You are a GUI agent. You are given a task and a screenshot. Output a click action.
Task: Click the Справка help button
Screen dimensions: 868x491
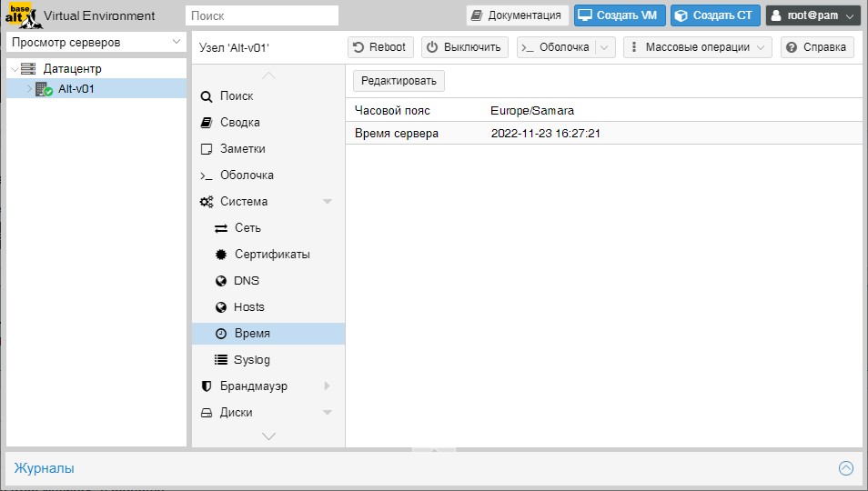(x=817, y=47)
